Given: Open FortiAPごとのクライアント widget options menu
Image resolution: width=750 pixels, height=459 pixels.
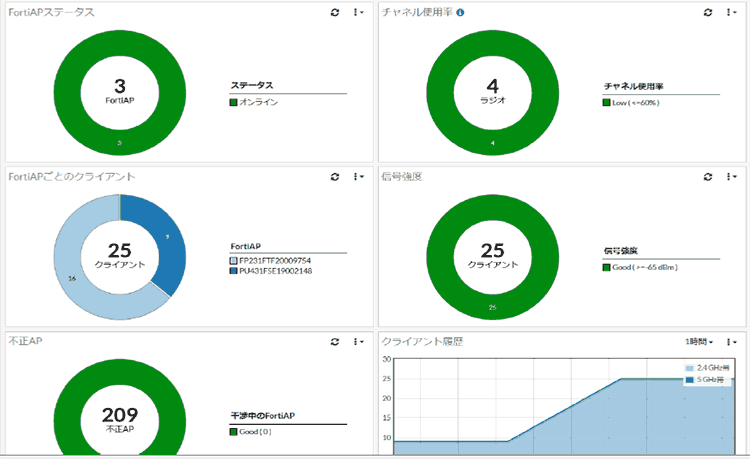Looking at the screenshot, I should (x=358, y=177).
